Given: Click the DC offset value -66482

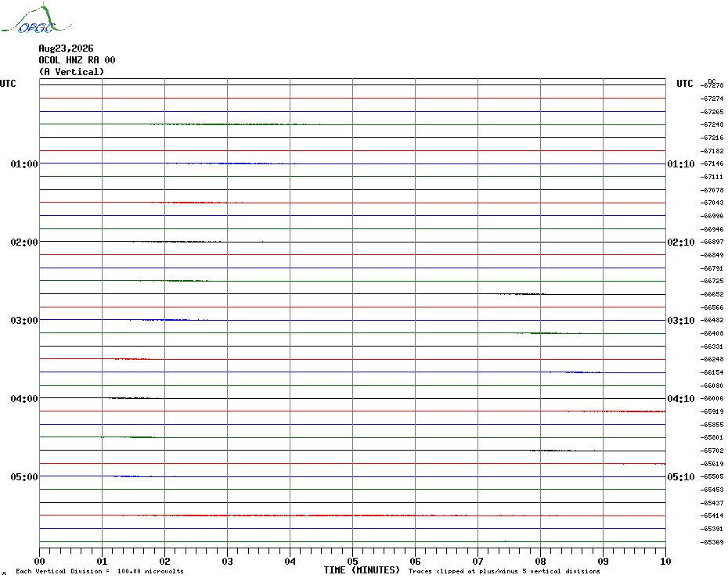Looking at the screenshot, I should pos(712,321).
